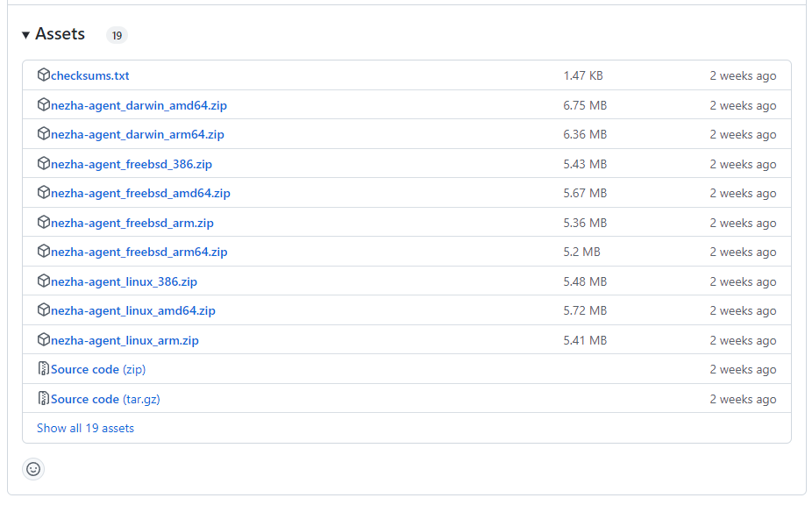Click package icon beside nezha-agent_linux_arm.zip
Screen dimensions: 812x505
(x=44, y=340)
